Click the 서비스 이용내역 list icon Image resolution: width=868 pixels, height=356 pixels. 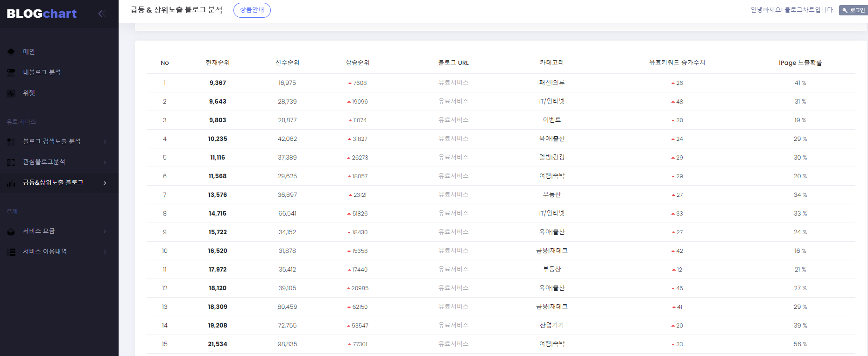11,252
